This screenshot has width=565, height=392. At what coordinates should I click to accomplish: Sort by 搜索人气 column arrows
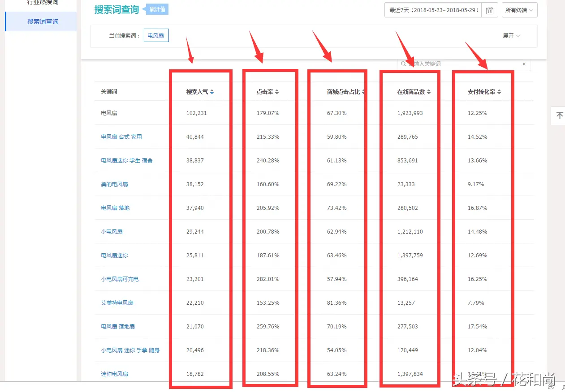(x=212, y=92)
